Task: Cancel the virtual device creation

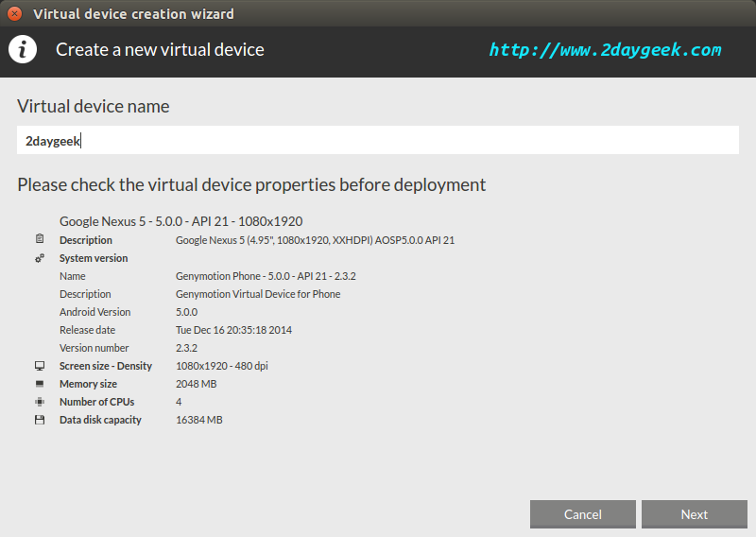Action: click(x=582, y=514)
